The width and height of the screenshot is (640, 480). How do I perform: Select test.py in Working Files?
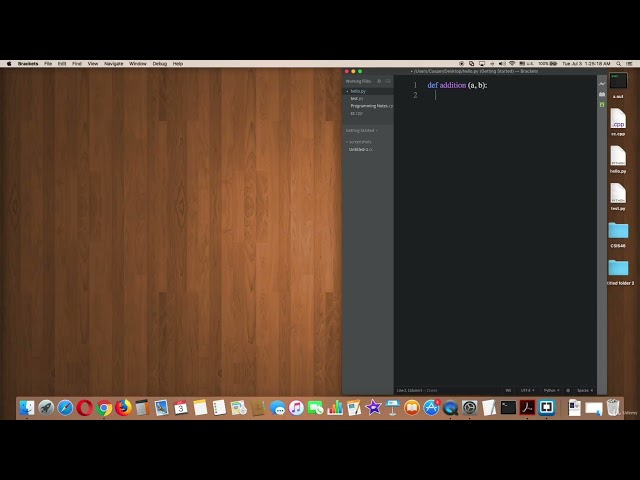[x=356, y=98]
